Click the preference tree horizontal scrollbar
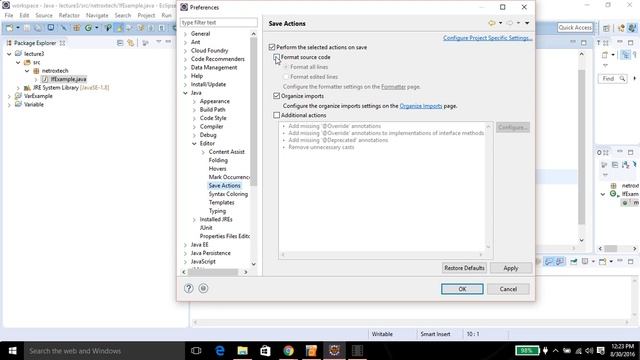640x360 pixels. coord(213,272)
